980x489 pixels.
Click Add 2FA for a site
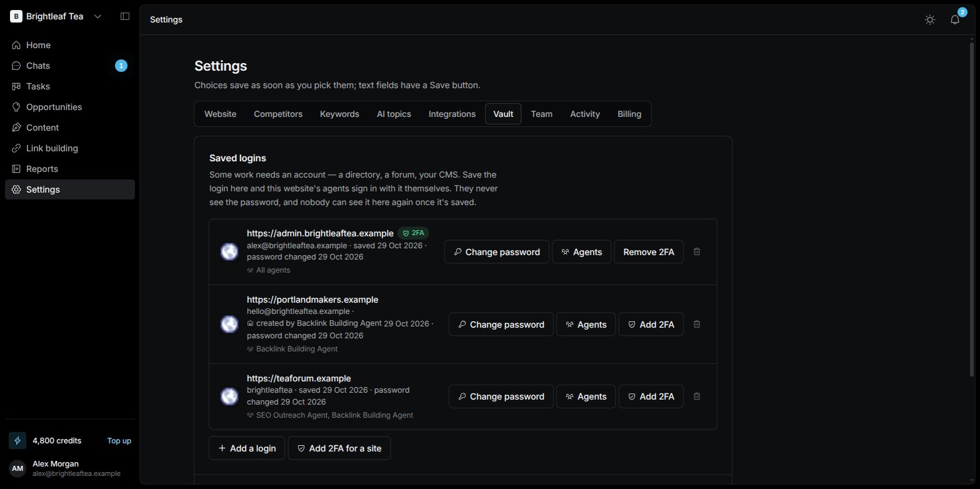pos(339,448)
